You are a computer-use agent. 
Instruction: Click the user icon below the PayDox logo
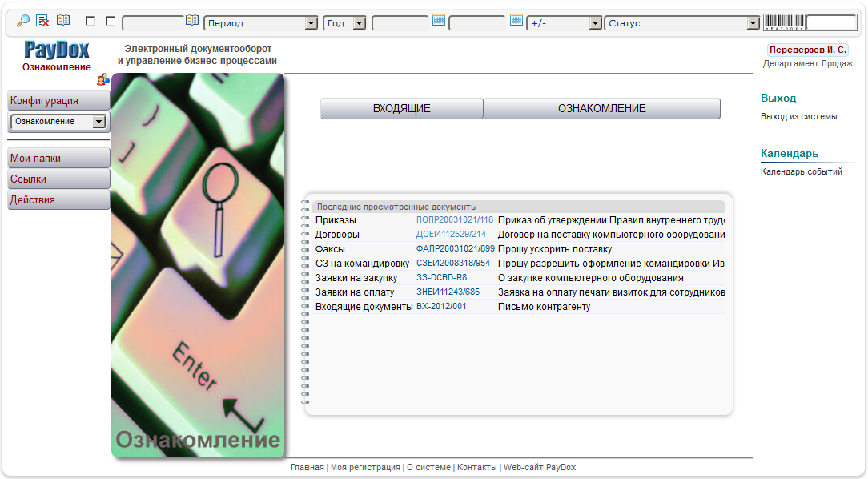pyautogui.click(x=102, y=79)
